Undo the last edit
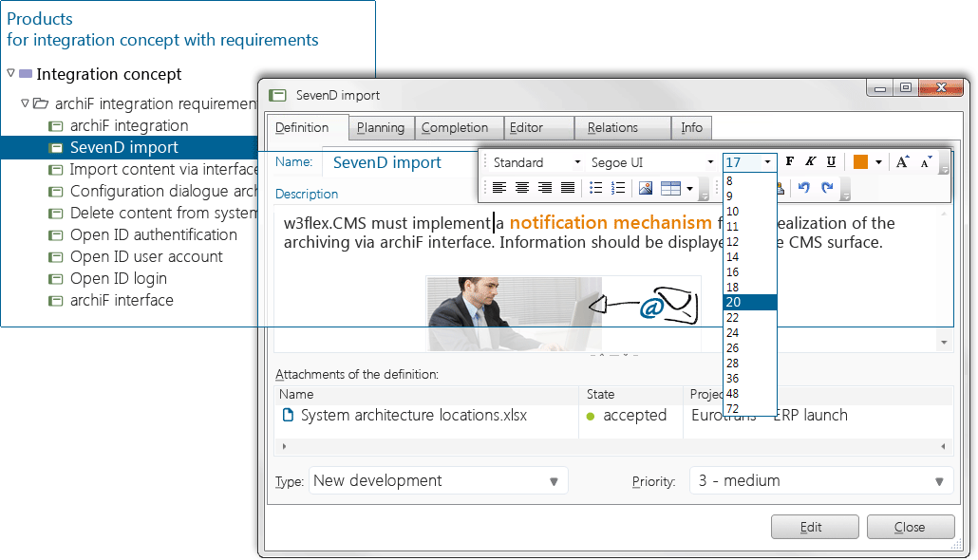The image size is (978, 560). 804,187
